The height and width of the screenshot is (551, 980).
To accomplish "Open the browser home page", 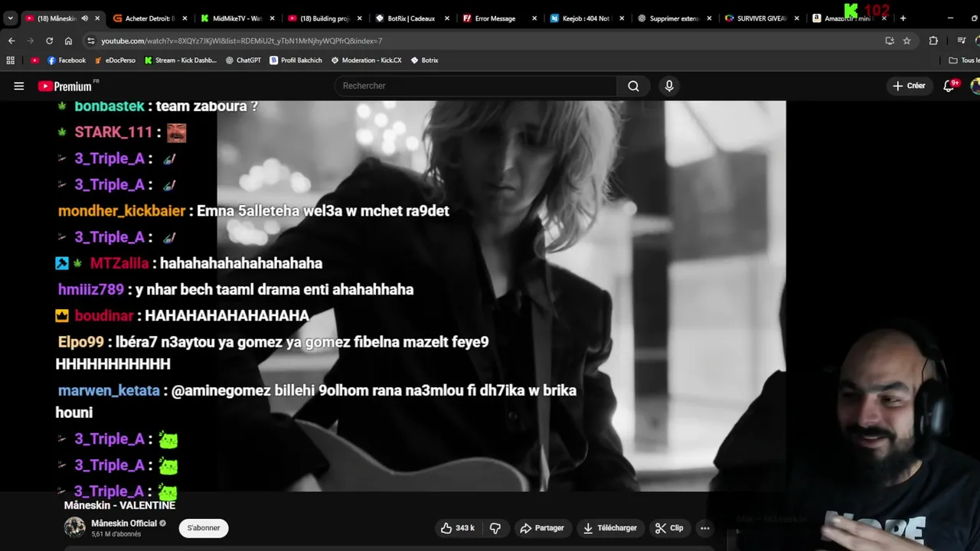I will (x=68, y=41).
